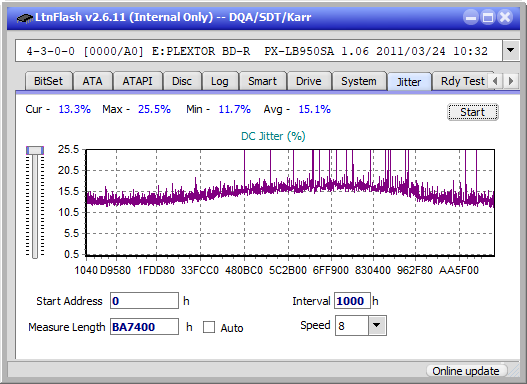Toggle the Auto measure length checkbox
Image resolution: width=527 pixels, height=384 pixels.
click(x=209, y=327)
